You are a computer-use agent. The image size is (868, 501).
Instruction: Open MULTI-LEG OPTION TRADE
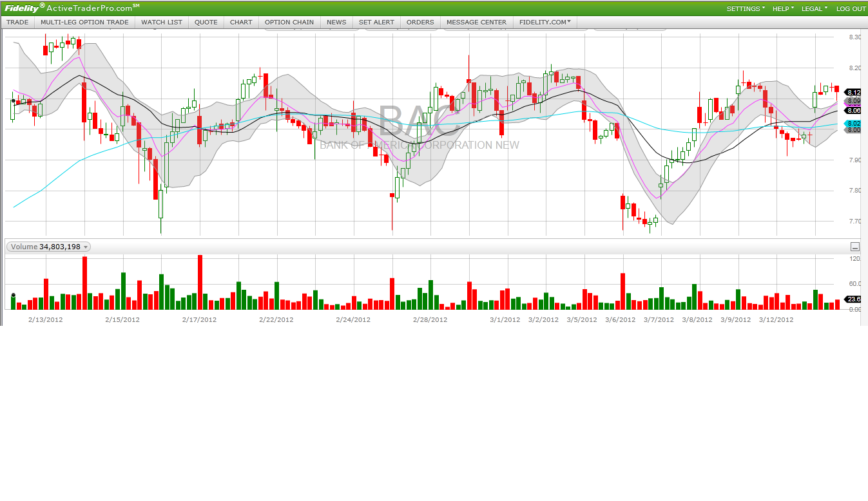[84, 22]
